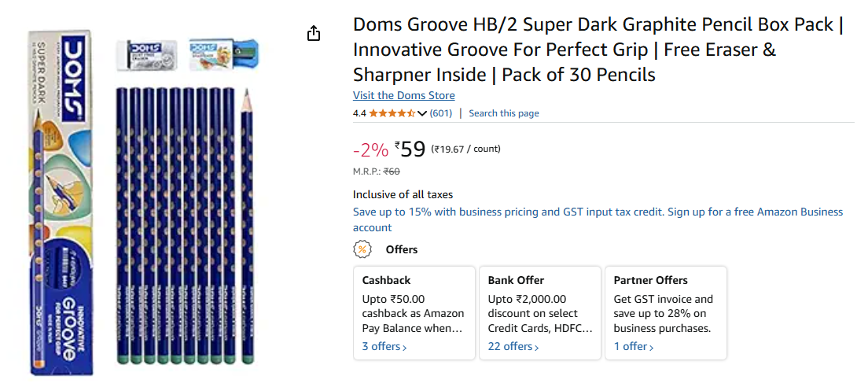
Task: Click the share icon beside product image
Action: click(x=314, y=33)
